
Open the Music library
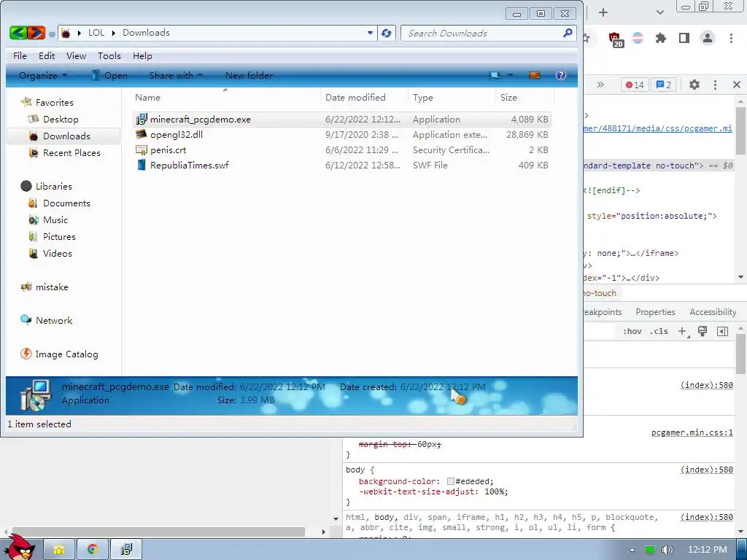pos(55,220)
